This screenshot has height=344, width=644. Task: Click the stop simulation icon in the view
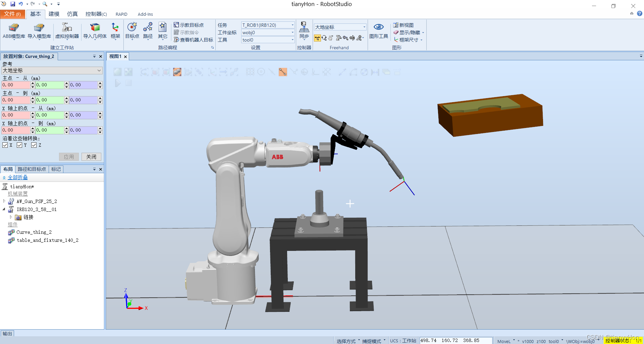coord(128,83)
